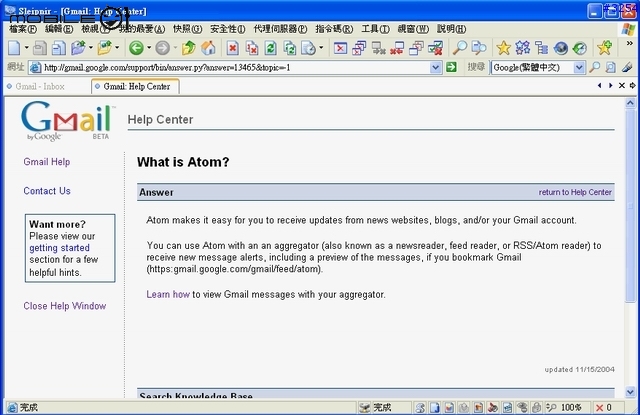Click the address bar URL field
The height and width of the screenshot is (415, 640).
click(x=236, y=67)
